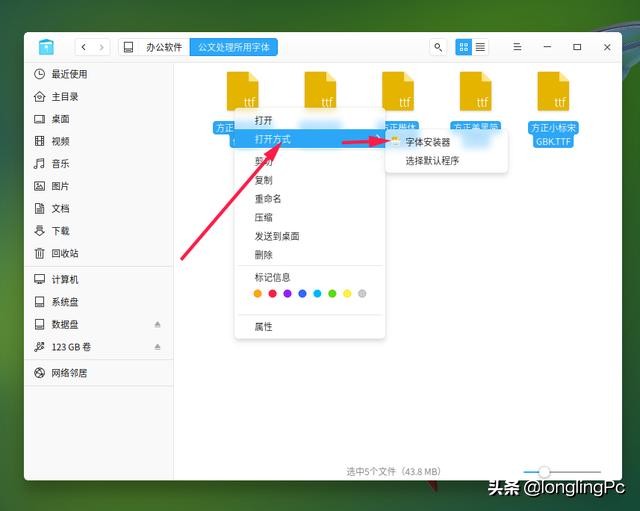
Task: Click the disk icon in breadcrumb bar
Action: coord(129,47)
